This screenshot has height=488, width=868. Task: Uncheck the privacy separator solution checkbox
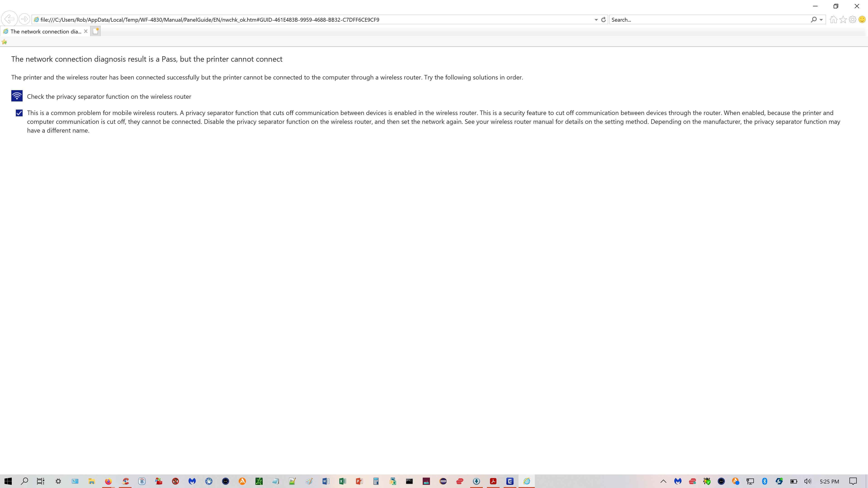click(19, 113)
